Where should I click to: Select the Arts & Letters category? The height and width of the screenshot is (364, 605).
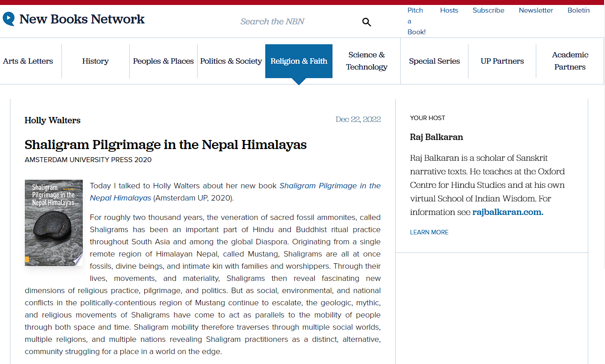(x=28, y=61)
